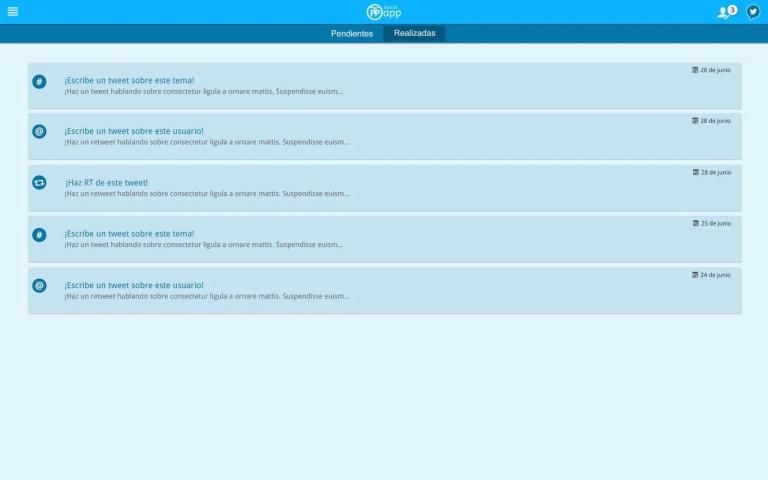Switch to the Pendientes tab
Screen dimensions: 768x480
(352, 33)
